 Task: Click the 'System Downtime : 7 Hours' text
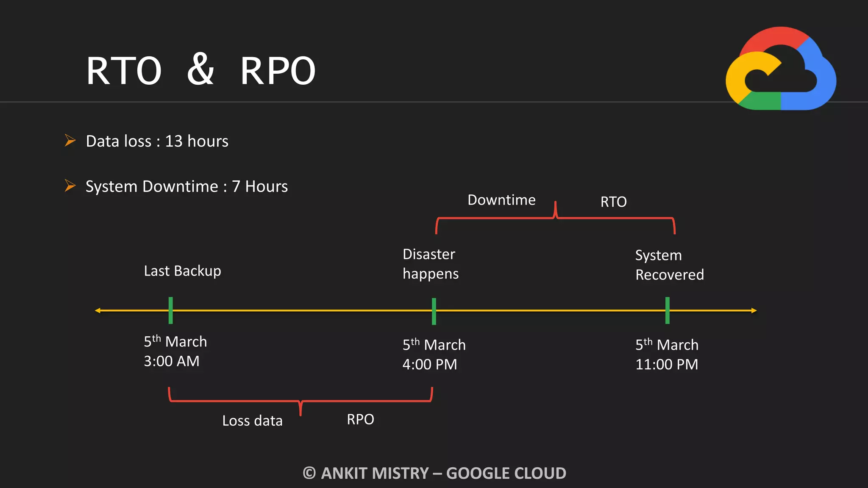pos(186,186)
